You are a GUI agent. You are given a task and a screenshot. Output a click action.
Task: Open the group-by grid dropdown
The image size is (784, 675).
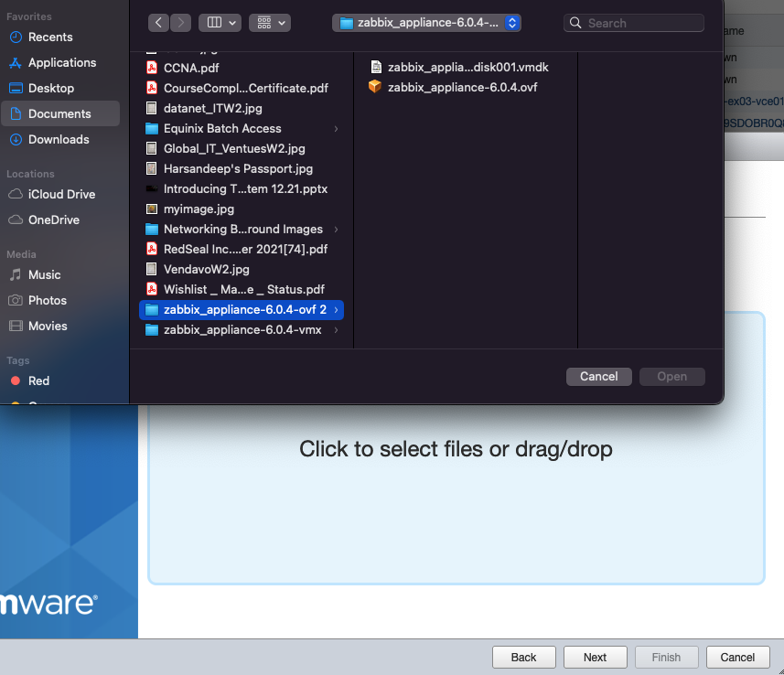pyautogui.click(x=270, y=23)
